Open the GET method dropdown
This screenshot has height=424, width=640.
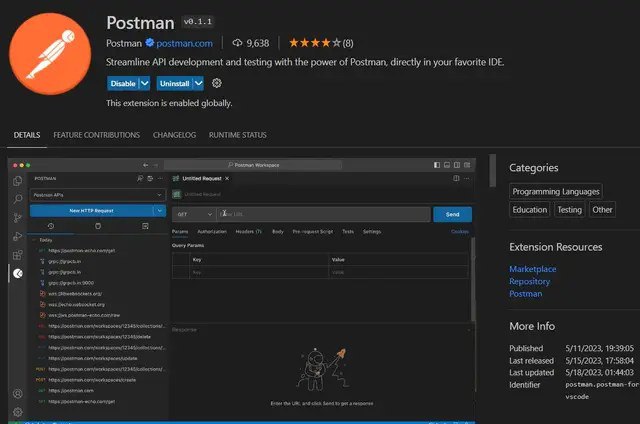[194, 214]
